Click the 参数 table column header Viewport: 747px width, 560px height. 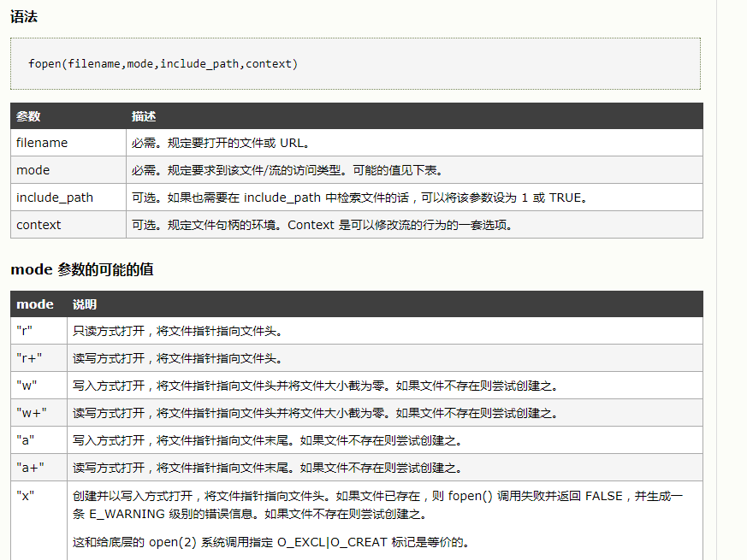[x=28, y=116]
